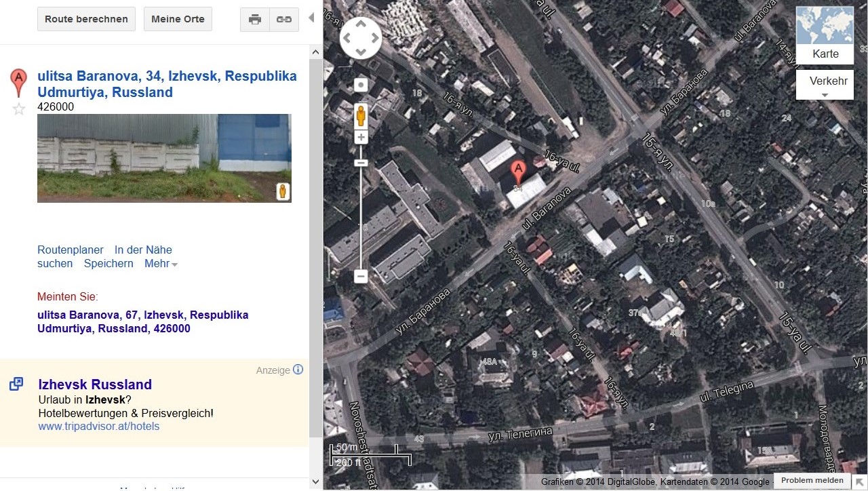Expand the Verkehr layer dropdown
The image size is (868, 491).
[x=825, y=85]
